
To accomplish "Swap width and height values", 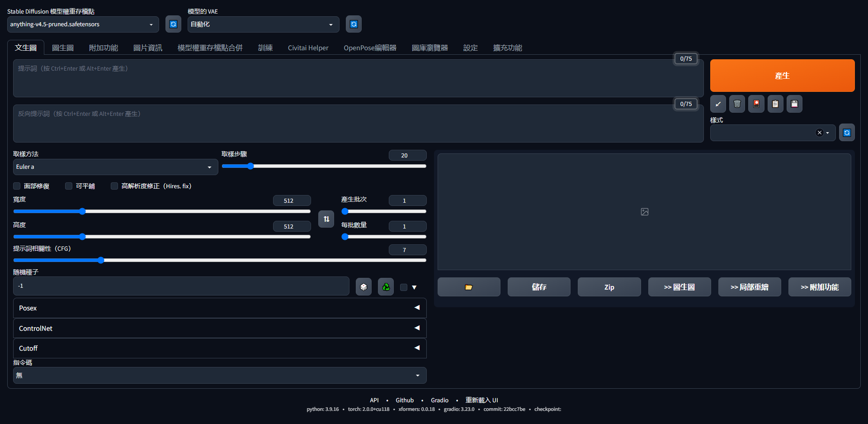I will [x=326, y=219].
